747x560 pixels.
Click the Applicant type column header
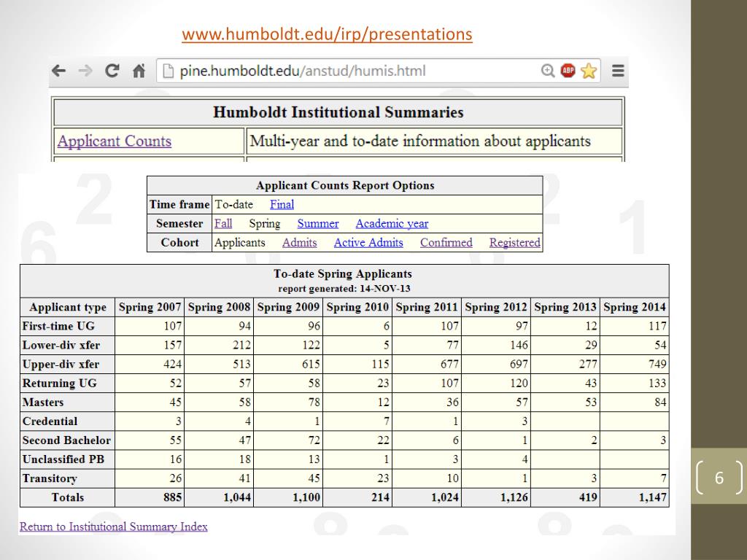pos(68,307)
